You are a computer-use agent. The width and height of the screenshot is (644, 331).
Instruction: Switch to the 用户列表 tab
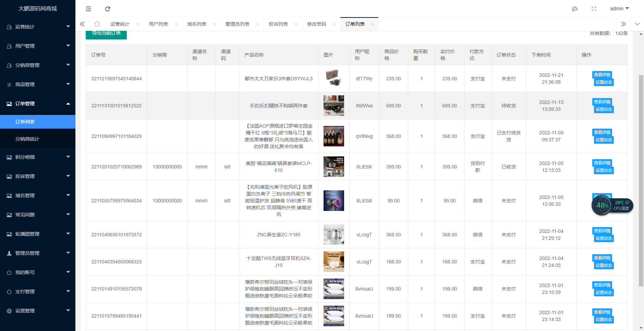click(159, 24)
